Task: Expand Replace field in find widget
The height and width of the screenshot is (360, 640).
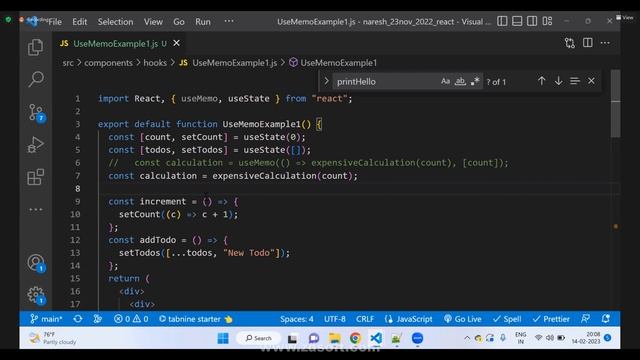Action: [326, 81]
